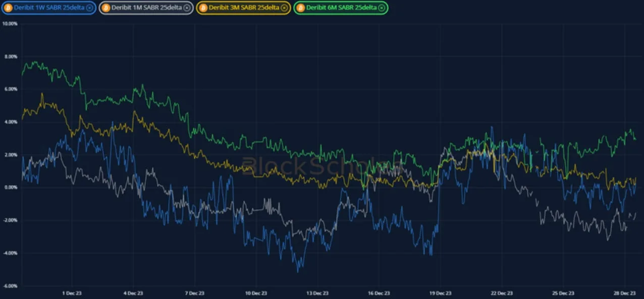
Task: Click the 2.00% y-axis label
Action: [11, 155]
